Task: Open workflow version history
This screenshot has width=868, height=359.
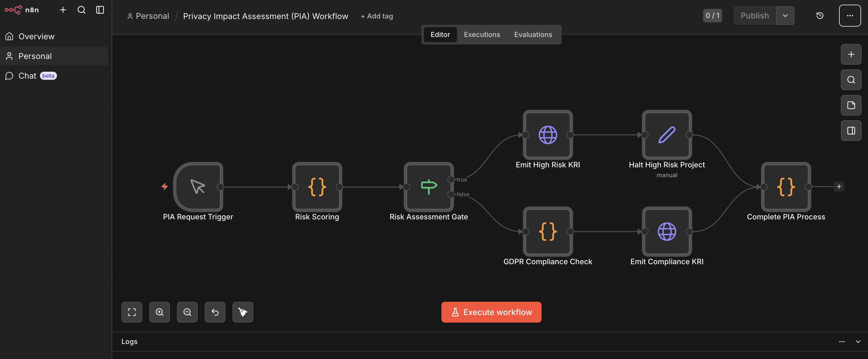Action: [819, 16]
